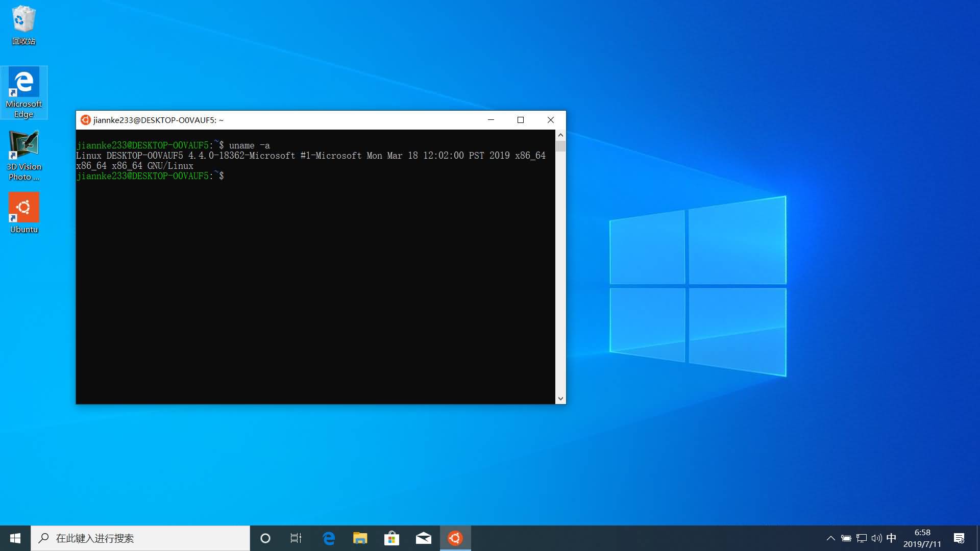Click the active Ubuntu taskbar button
The width and height of the screenshot is (980, 551).
point(455,538)
